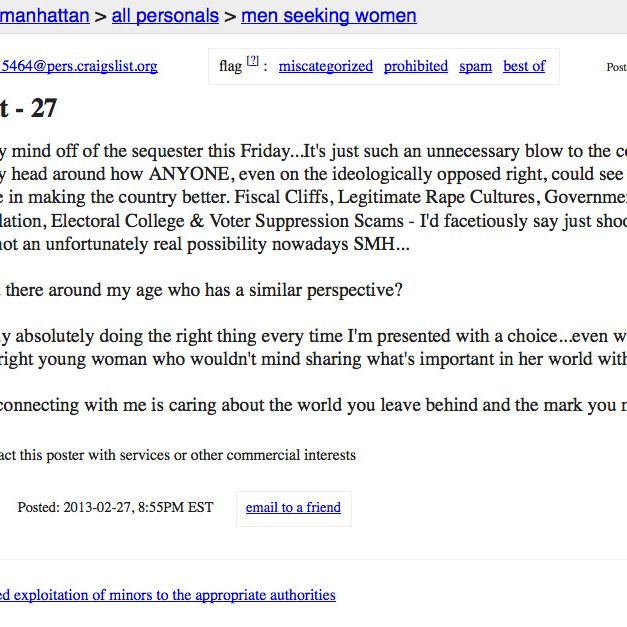Click the commercial interests notice text
Screen dimensions: 627x627
point(178,455)
